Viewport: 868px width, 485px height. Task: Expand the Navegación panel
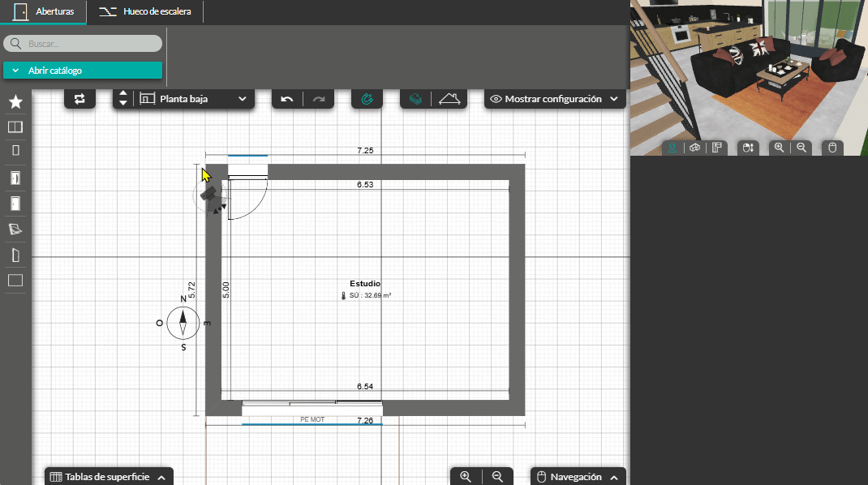coord(578,477)
